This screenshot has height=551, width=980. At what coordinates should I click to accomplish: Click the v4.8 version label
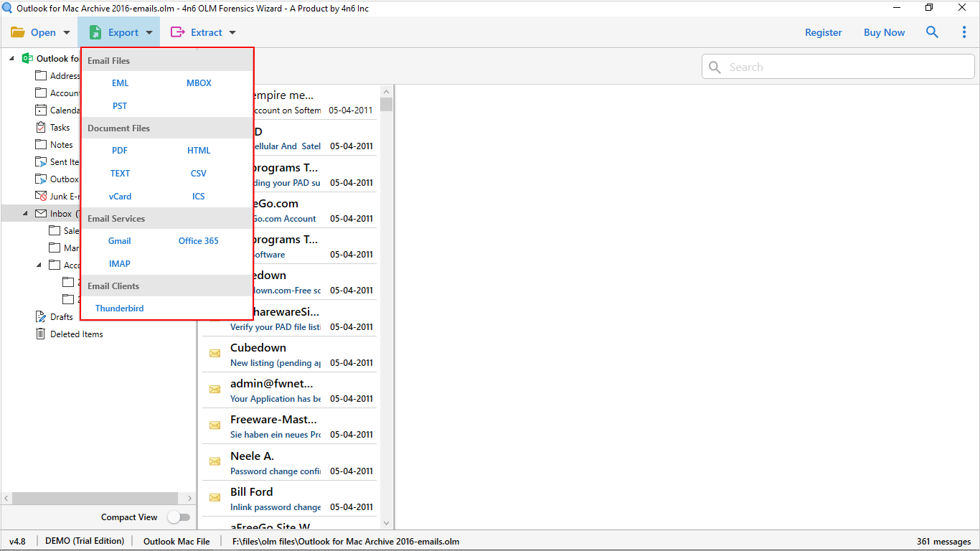(17, 541)
